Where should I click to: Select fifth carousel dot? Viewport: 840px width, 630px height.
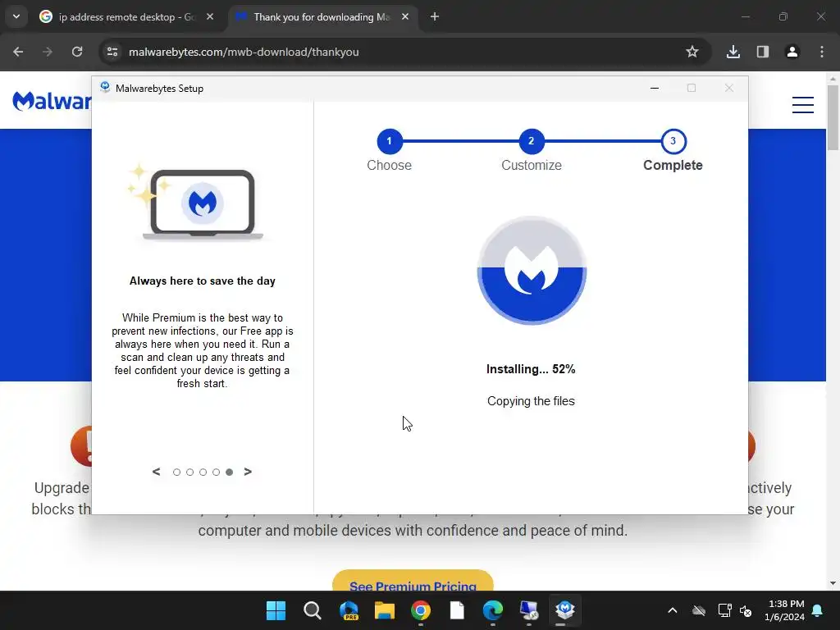coord(230,472)
